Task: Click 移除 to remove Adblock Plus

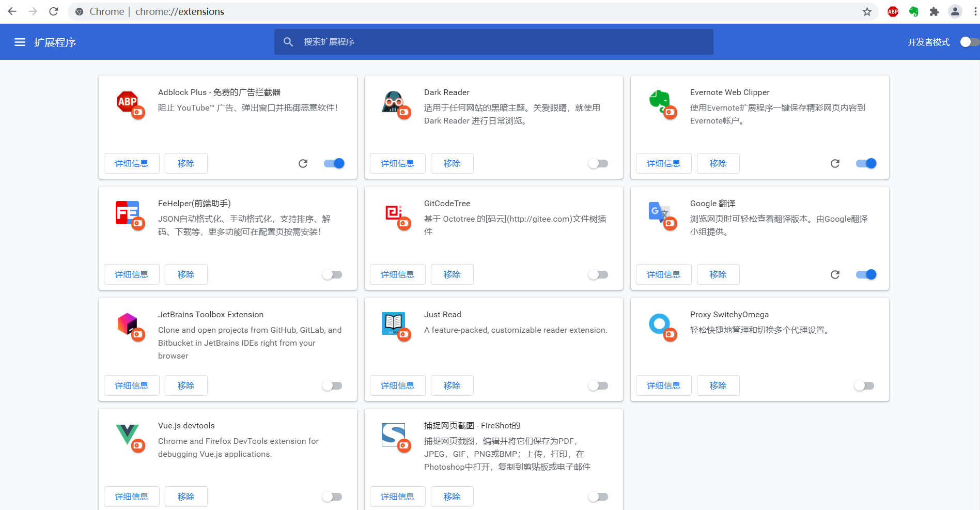Action: pyautogui.click(x=186, y=163)
